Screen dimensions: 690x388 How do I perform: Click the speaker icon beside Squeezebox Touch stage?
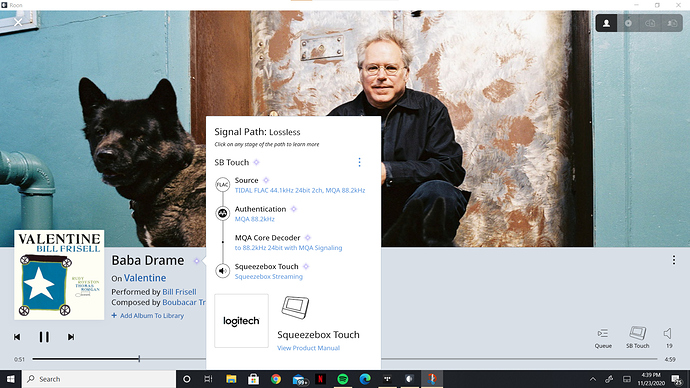pos(223,271)
